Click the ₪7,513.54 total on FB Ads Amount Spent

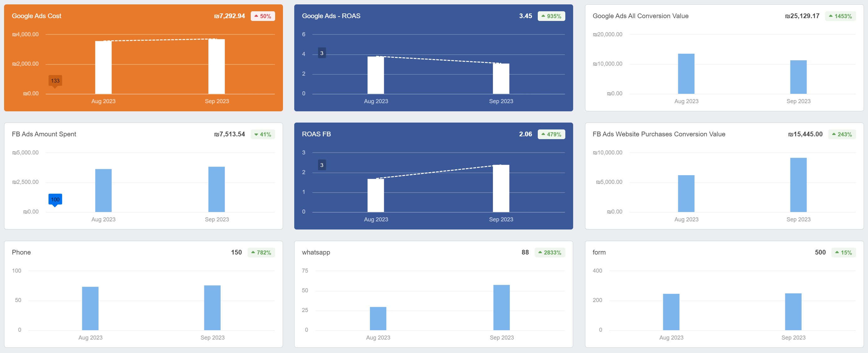(x=229, y=134)
